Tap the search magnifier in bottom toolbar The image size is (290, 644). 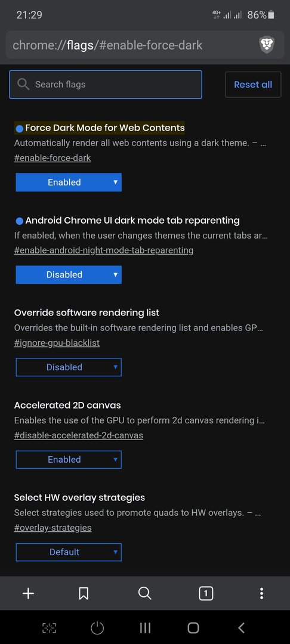coord(144,593)
